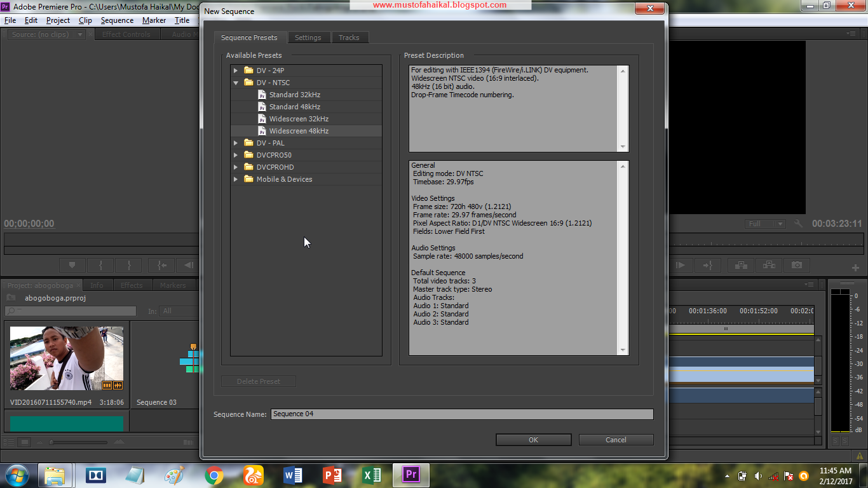Open the playback resolution Full dropdown
This screenshot has width=868, height=488.
tap(766, 224)
